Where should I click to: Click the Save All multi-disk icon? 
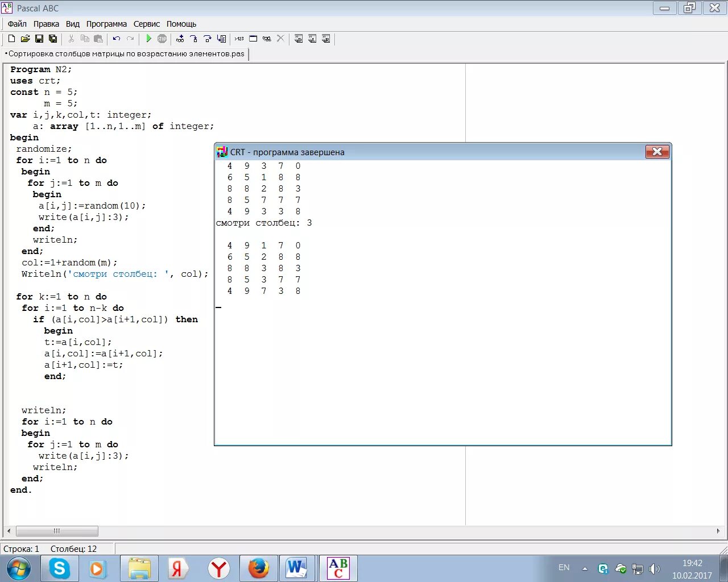click(x=53, y=39)
